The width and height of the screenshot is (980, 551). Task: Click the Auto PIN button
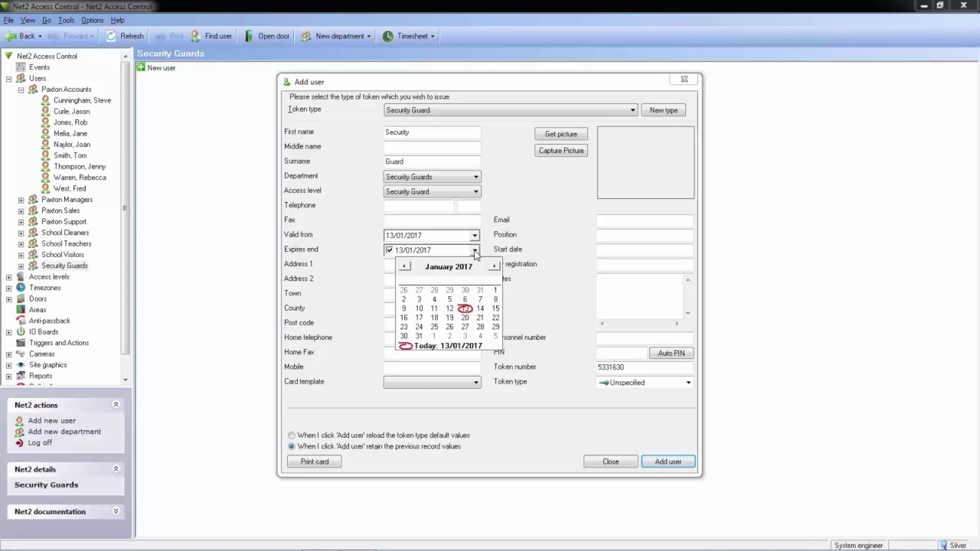click(x=671, y=353)
